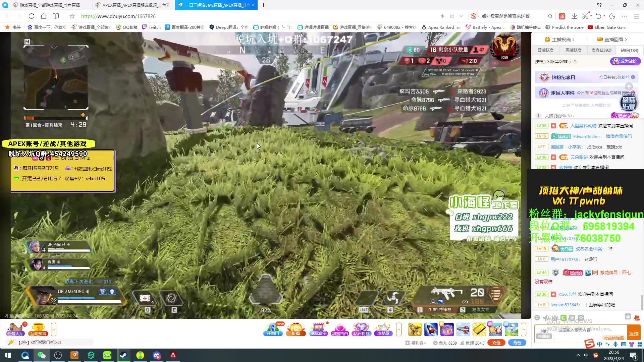Open the 任务大厅 task hall icon
This screenshot has height=362, width=644.
[x=15, y=329]
